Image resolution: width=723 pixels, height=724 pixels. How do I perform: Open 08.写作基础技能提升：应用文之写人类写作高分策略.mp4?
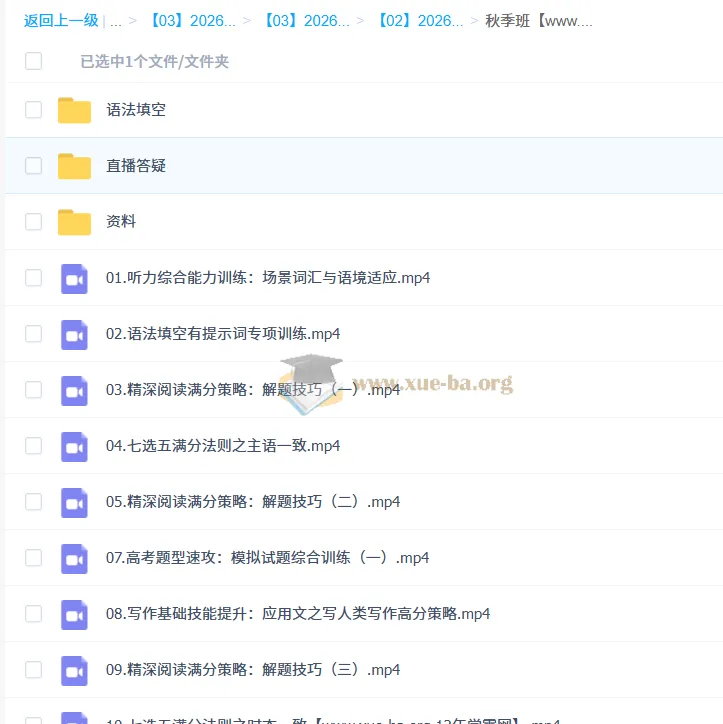(298, 614)
